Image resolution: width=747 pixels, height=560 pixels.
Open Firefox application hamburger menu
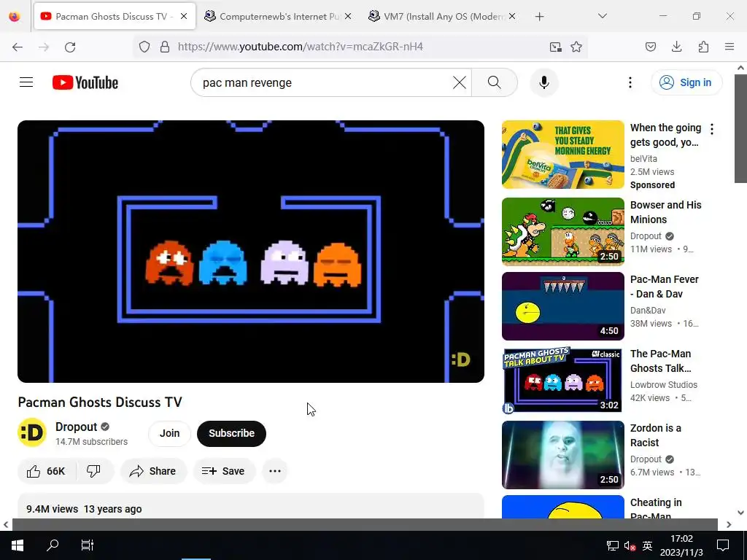[729, 47]
